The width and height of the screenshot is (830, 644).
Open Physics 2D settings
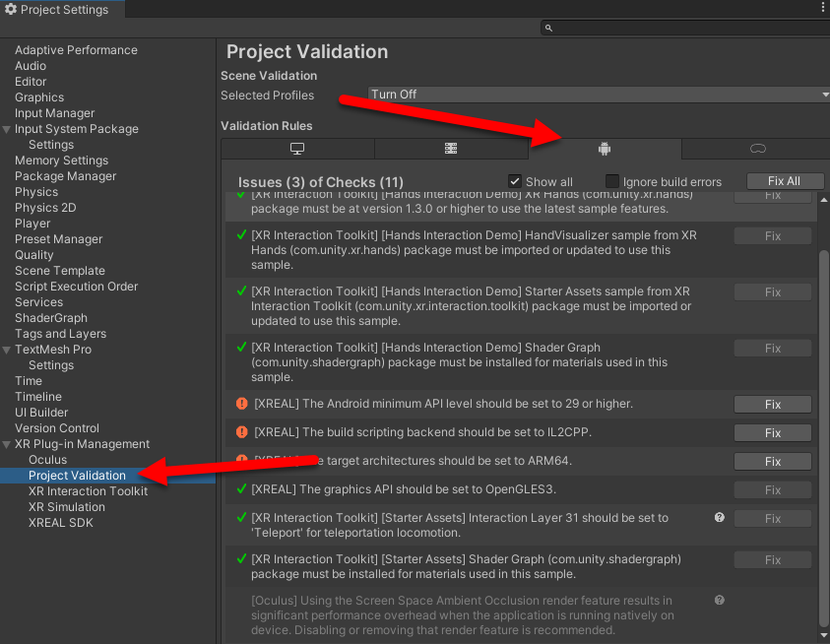coord(45,208)
